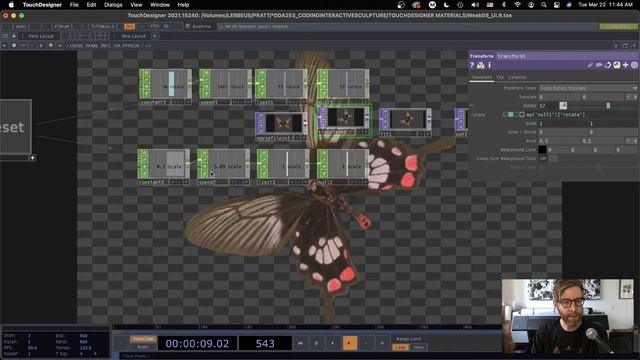Toggle the Beats display mode

pos(143,347)
